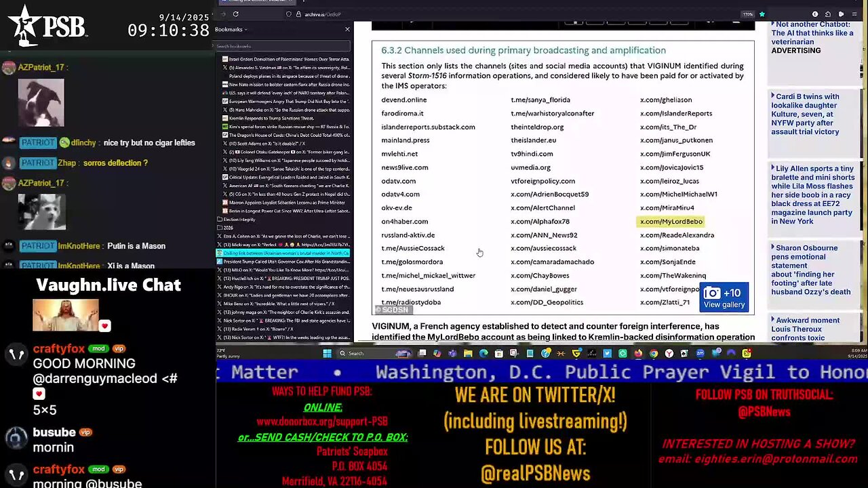
Task: Reload the page in the Firefox toolbar
Action: click(235, 14)
